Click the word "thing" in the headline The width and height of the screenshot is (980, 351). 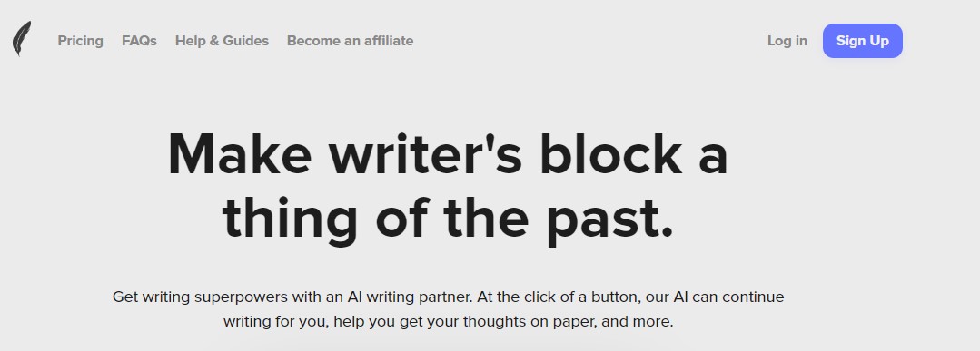[x=290, y=219]
